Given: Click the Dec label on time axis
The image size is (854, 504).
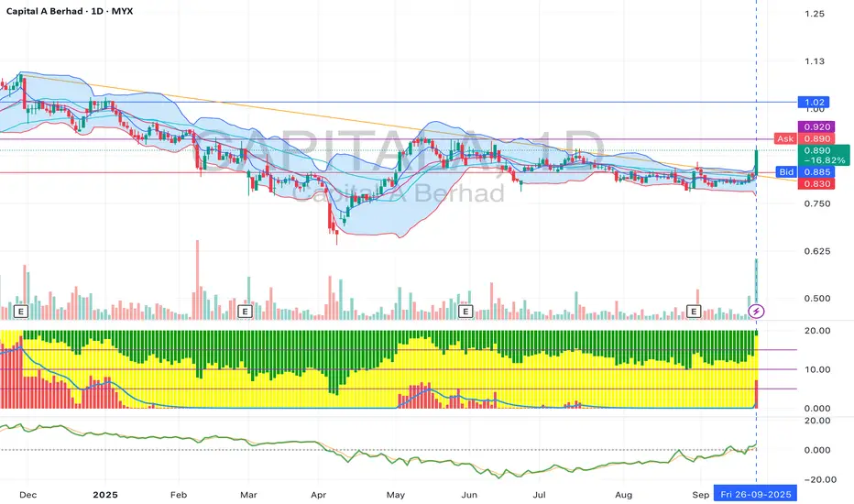Looking at the screenshot, I should pos(27,495).
